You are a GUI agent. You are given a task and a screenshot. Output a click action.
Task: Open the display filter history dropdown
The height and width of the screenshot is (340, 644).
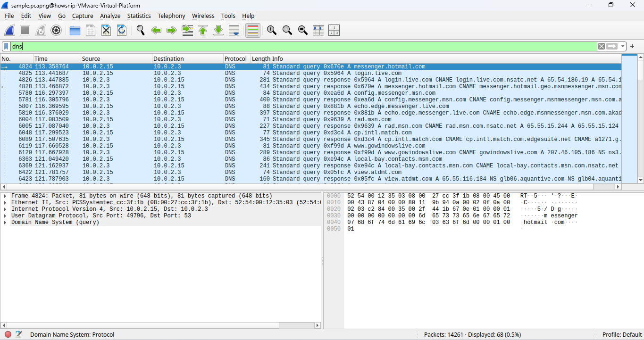click(x=623, y=46)
